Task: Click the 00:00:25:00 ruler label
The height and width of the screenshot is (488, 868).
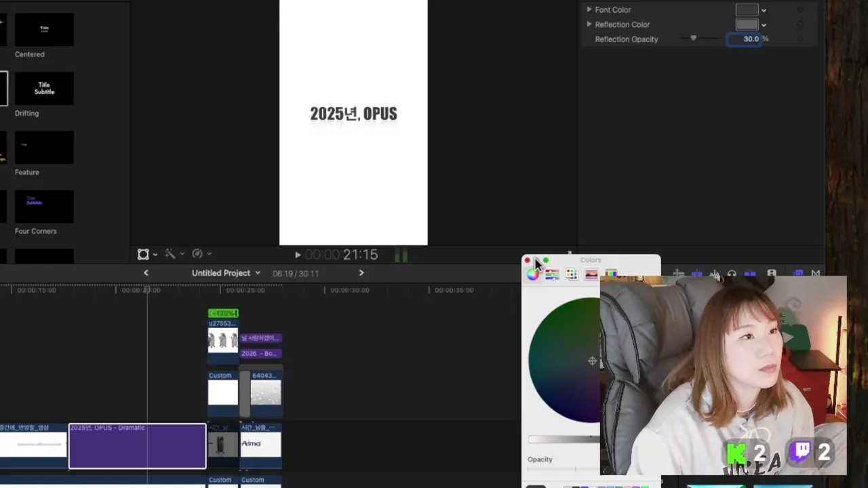Action: tap(245, 290)
